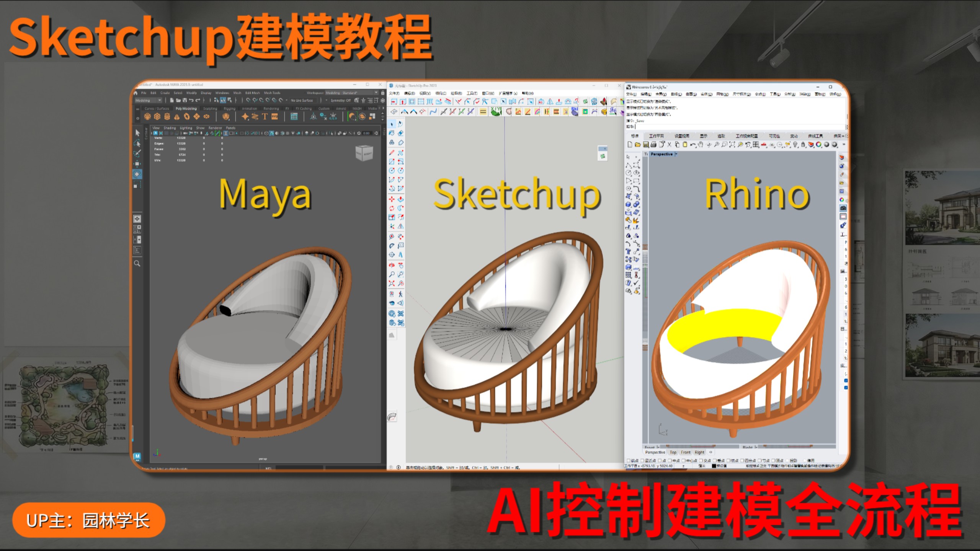Click the Symmetry: Off button in Maya
This screenshot has height=551, width=980.
point(340,100)
